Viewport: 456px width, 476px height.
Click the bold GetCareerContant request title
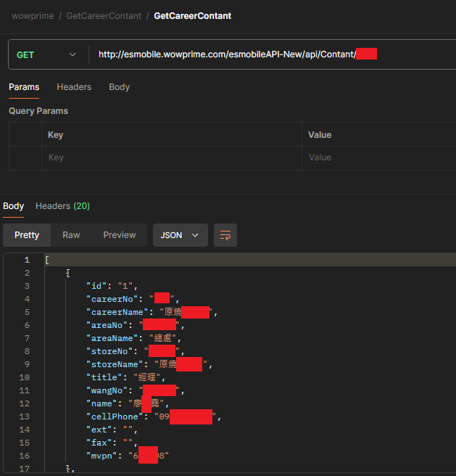193,16
